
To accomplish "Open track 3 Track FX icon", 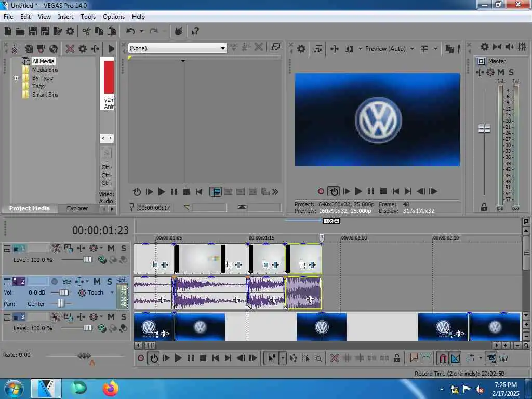I will [81, 317].
